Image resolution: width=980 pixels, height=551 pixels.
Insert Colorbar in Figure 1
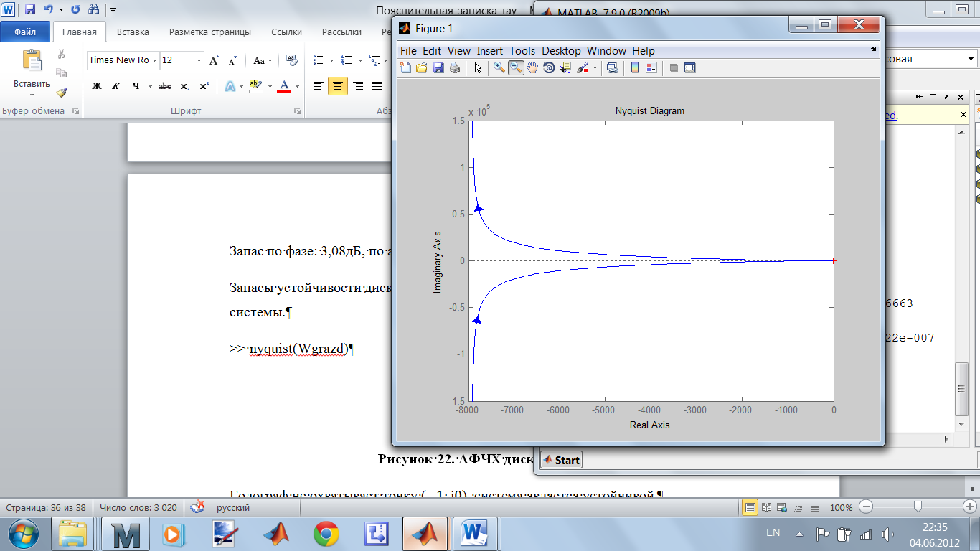(635, 68)
